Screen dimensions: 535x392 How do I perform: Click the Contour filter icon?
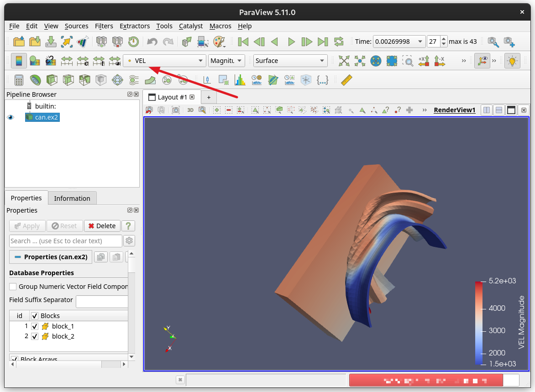[x=35, y=80]
